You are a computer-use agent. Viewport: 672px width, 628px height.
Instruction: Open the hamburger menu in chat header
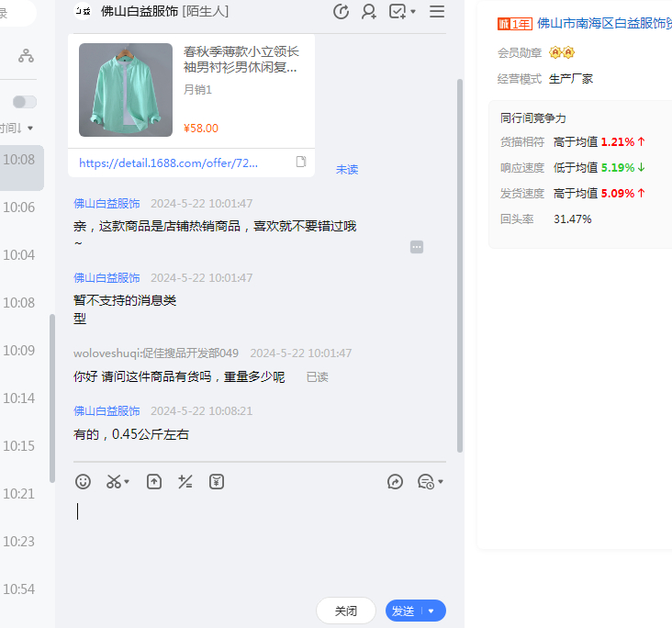pos(437,12)
